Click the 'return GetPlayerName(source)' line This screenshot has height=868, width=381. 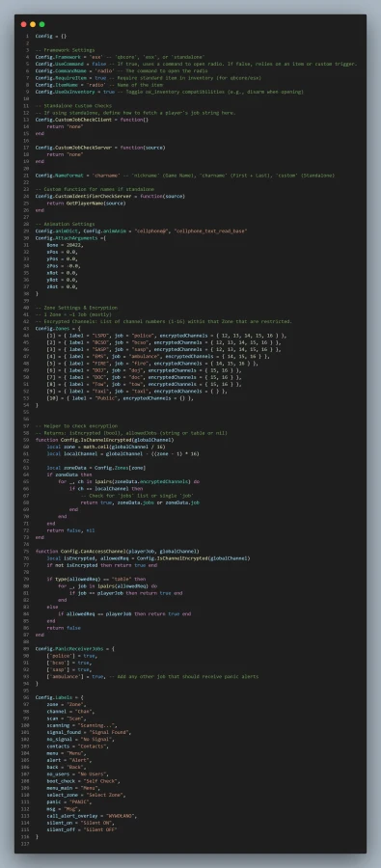tap(86, 203)
